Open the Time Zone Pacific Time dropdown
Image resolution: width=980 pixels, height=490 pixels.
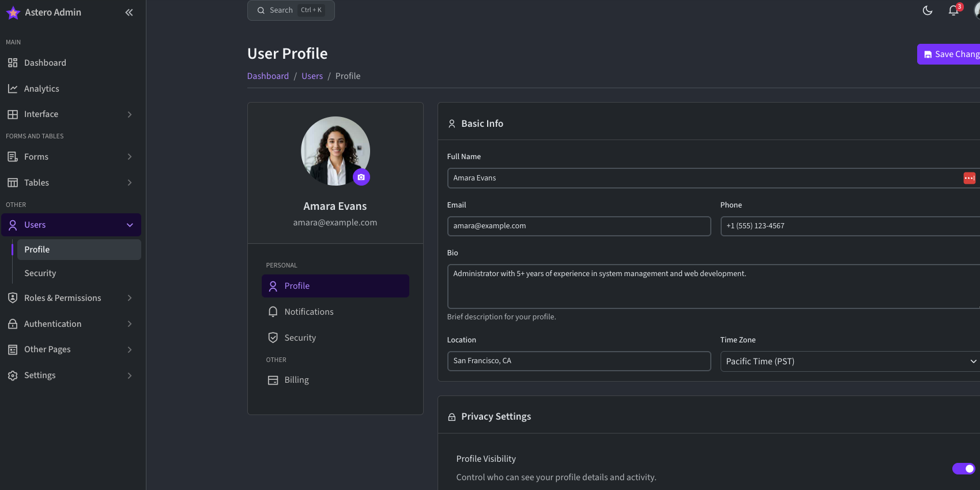tap(850, 361)
